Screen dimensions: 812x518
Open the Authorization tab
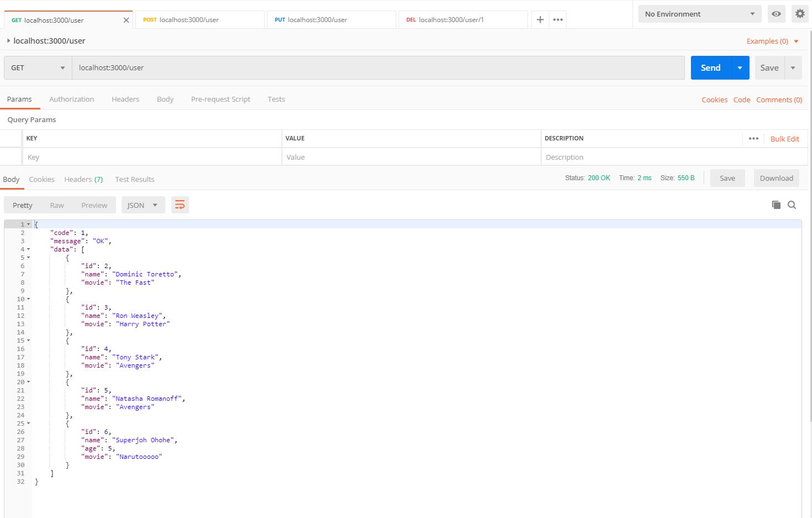[x=71, y=99]
